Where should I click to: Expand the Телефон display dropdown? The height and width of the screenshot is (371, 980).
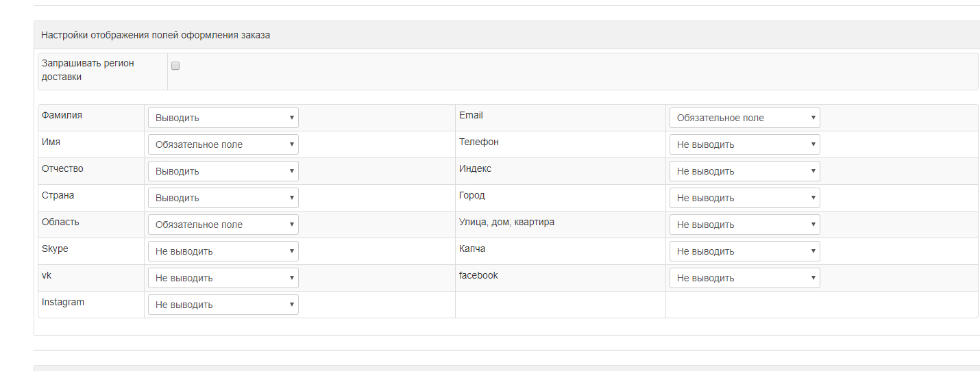[745, 144]
